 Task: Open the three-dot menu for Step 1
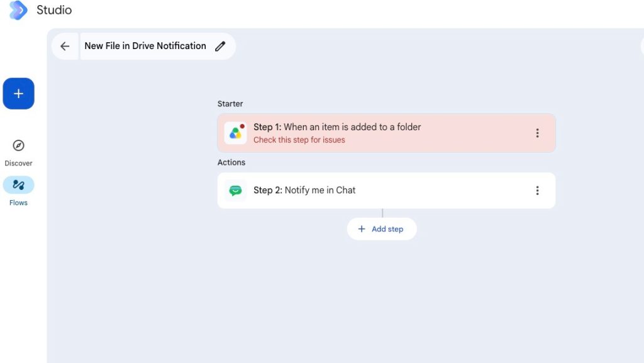click(537, 133)
